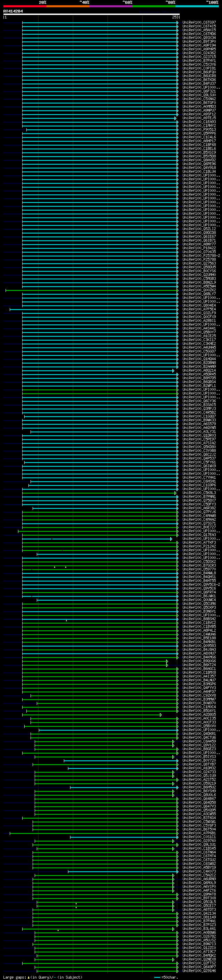Select hit label UniRef100_A8HP17
Image resolution: width=222 pixels, height=980 pixels.
(199, 141)
